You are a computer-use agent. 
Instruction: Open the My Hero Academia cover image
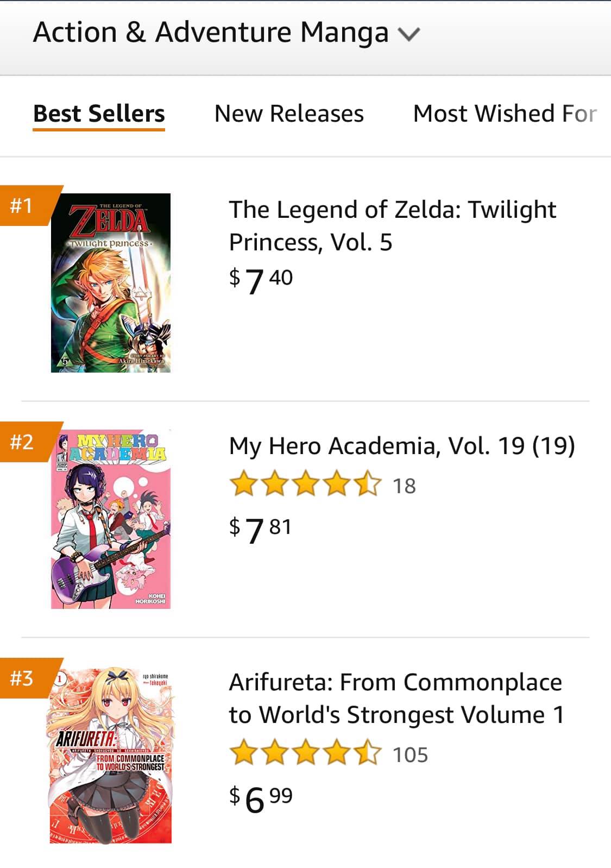point(111,519)
